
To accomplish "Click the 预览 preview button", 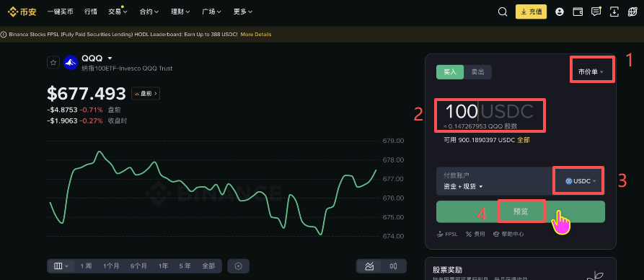I will pyautogui.click(x=521, y=211).
